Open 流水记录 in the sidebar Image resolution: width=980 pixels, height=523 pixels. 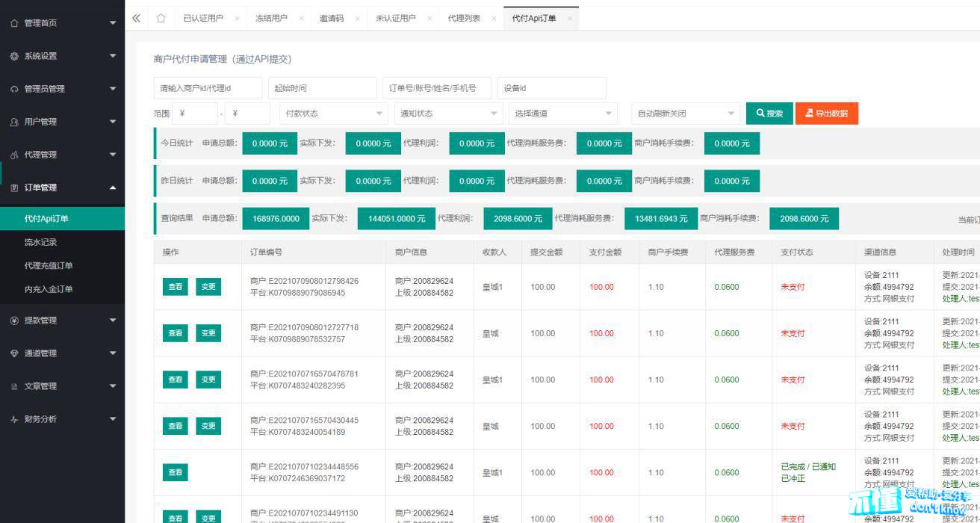[40, 242]
